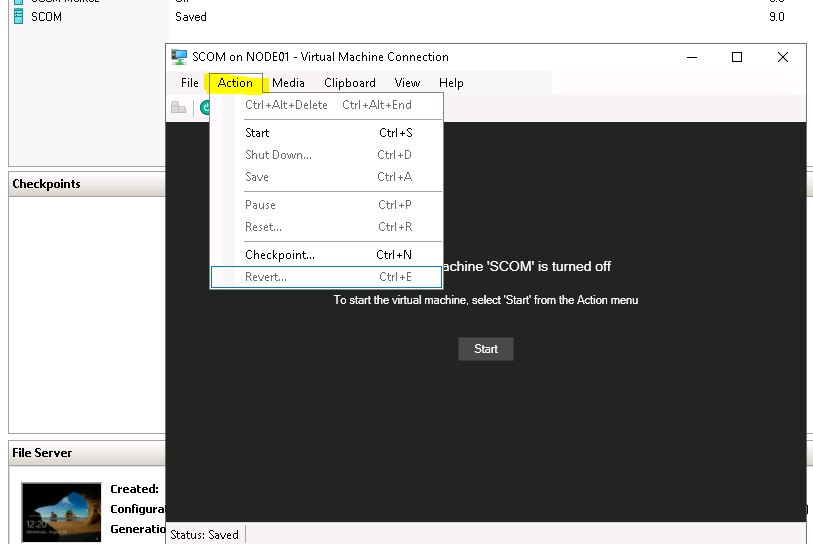
Task: Click the SCOM server icon in list
Action: [18, 17]
